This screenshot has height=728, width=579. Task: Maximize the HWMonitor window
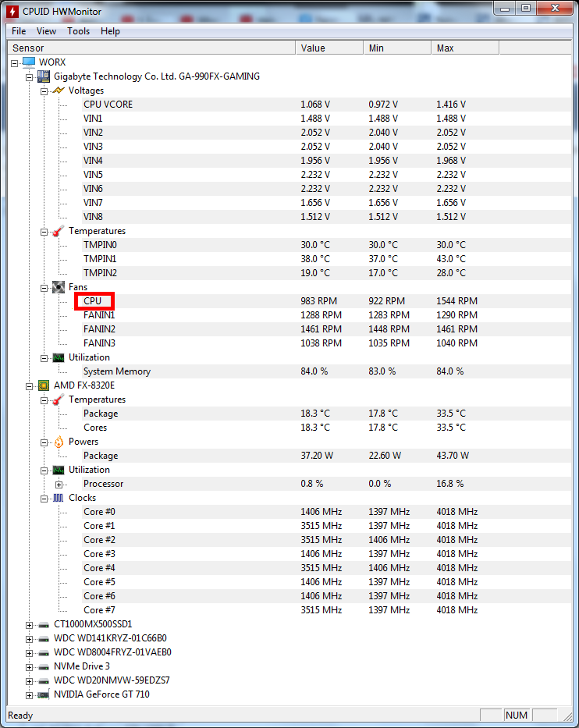point(526,9)
